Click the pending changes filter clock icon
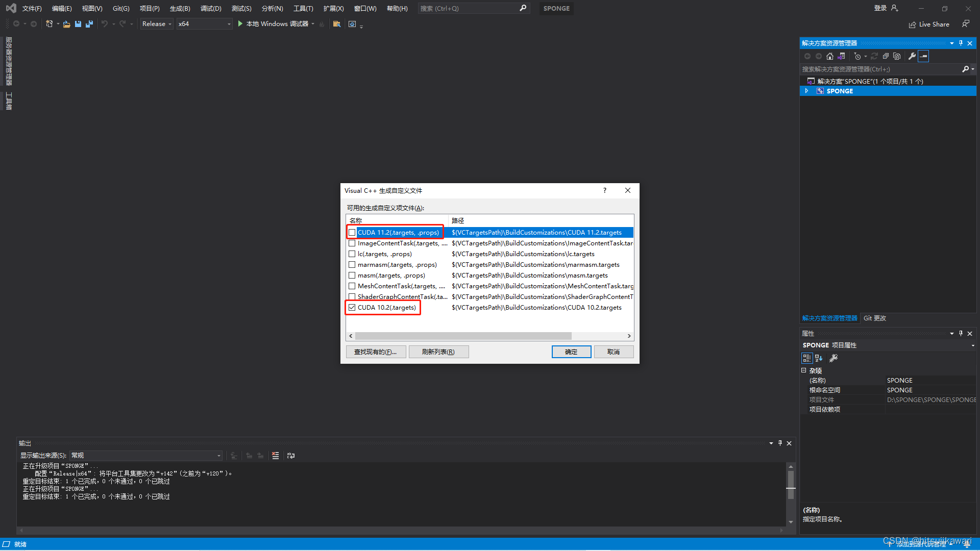 pos(857,56)
